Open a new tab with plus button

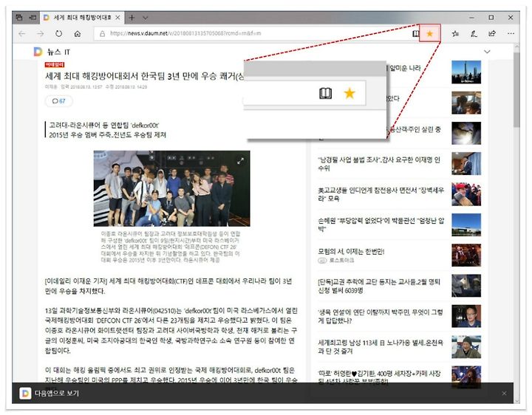pyautogui.click(x=132, y=18)
